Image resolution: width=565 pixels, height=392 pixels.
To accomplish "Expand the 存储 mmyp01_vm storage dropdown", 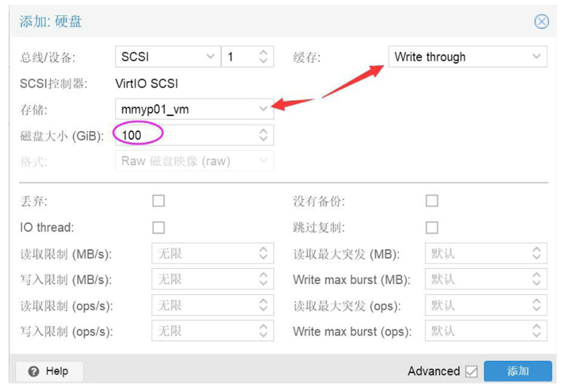I will [263, 109].
